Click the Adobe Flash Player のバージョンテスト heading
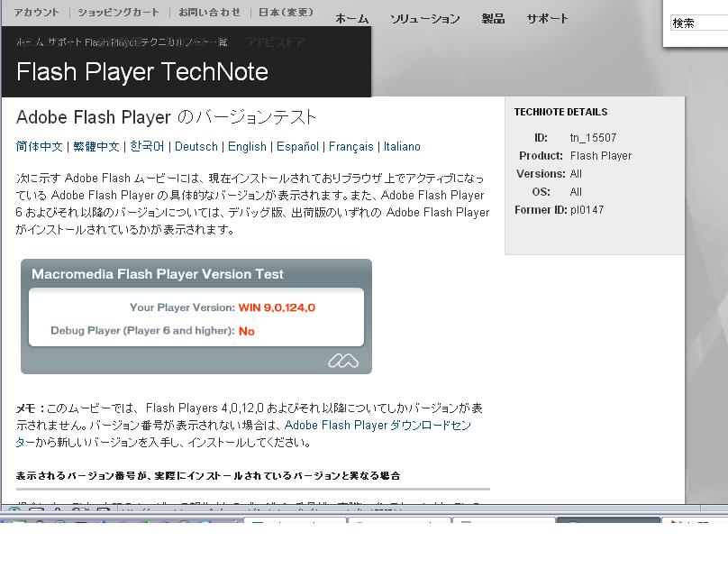 pyautogui.click(x=166, y=117)
